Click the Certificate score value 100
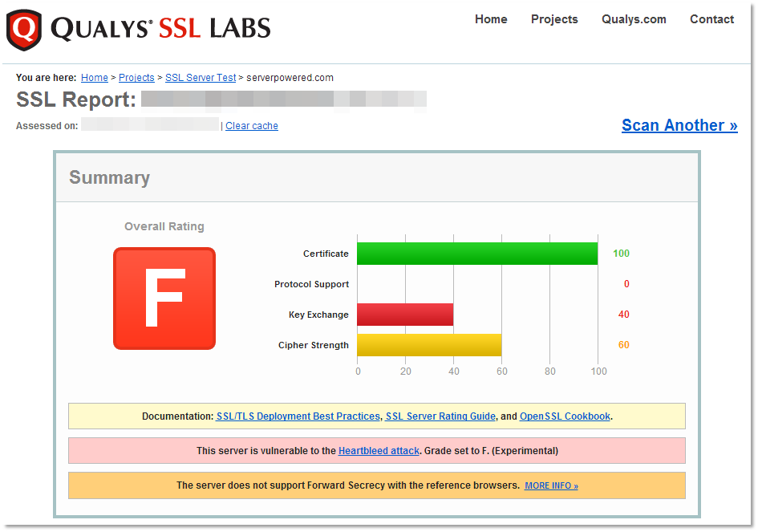Image resolution: width=758 pixels, height=532 pixels. coord(621,254)
